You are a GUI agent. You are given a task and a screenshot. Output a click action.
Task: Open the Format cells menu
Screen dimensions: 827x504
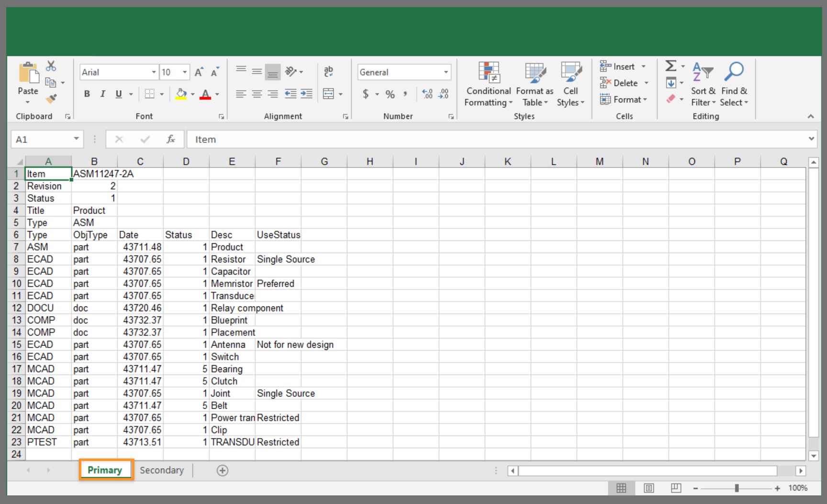coord(624,99)
